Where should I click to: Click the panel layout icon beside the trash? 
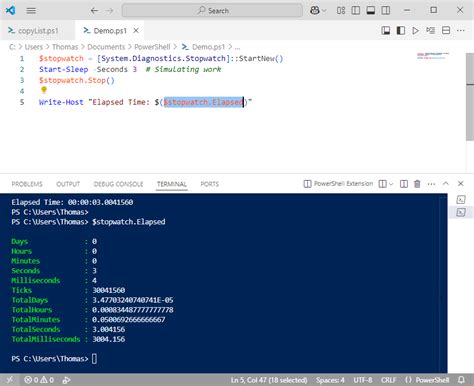click(404, 184)
